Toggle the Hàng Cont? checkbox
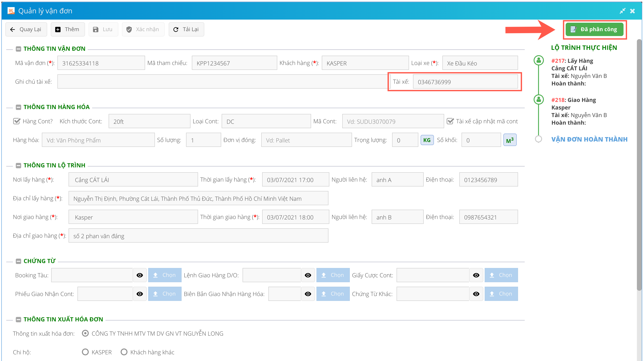Viewport: 644px width, 361px height. 16,121
